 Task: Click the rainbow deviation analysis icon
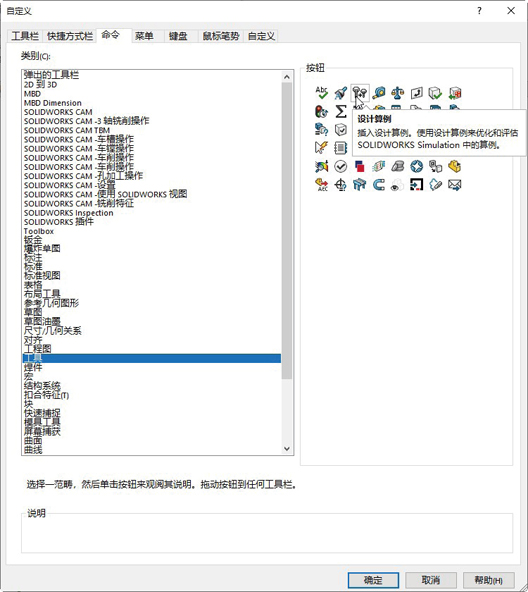tap(321, 166)
